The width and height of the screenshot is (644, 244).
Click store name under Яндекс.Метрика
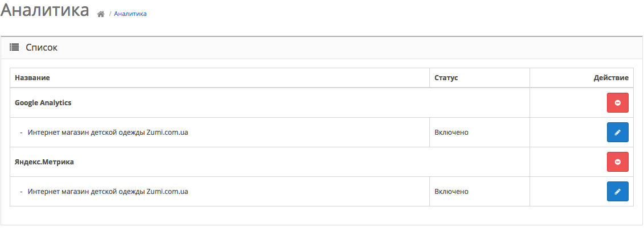[x=108, y=192]
